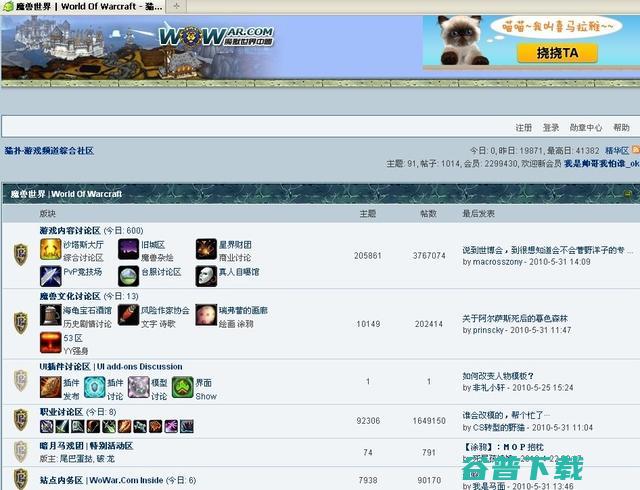
Task: Click post count 3767074
Action: point(429,256)
